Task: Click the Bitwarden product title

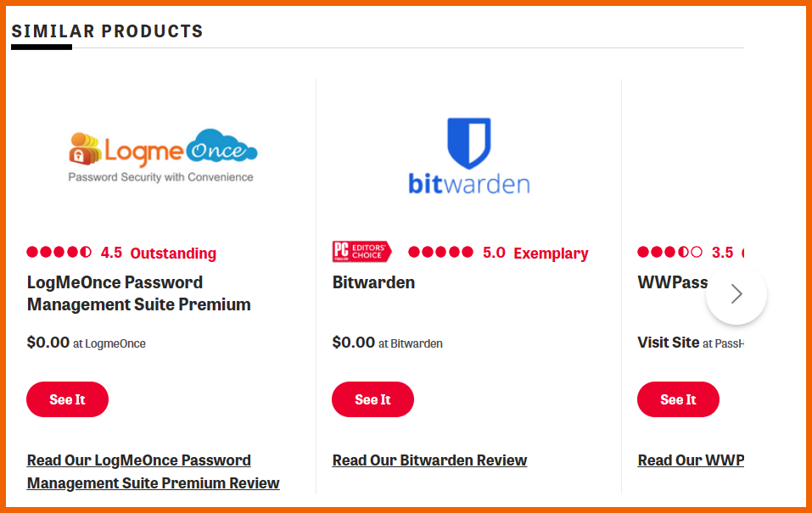Action: pyautogui.click(x=373, y=282)
